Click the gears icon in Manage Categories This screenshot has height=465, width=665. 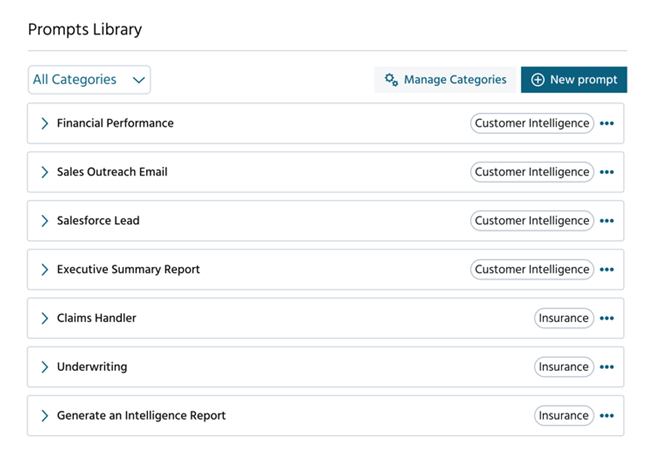click(x=392, y=80)
